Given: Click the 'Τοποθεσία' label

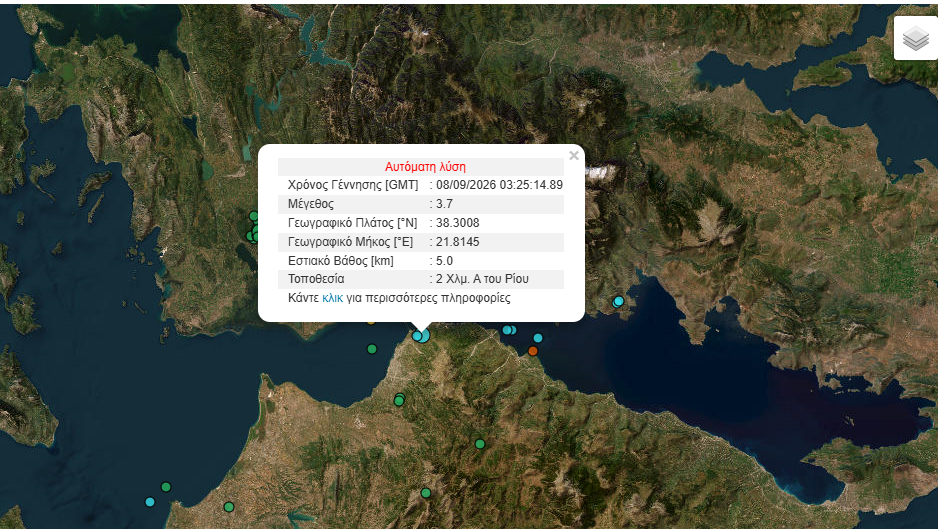Looking at the screenshot, I should coord(316,279).
